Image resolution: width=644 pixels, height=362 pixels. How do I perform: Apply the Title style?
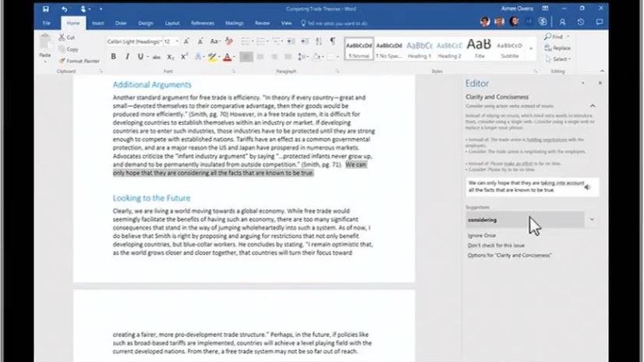click(479, 49)
